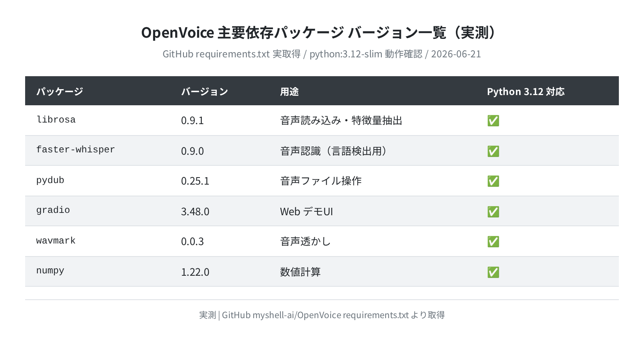
Task: Select version value 0.9.0
Action: (192, 151)
